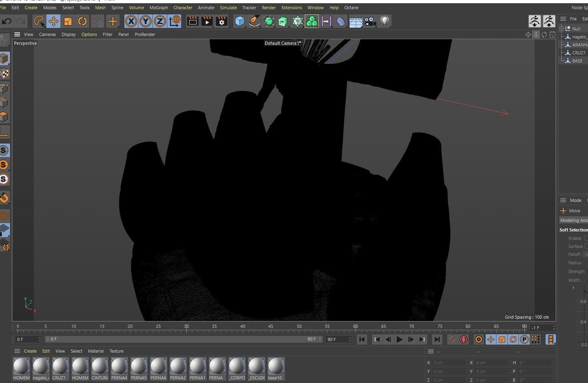
Task: Click the Undo arrow icon
Action: coord(6,21)
